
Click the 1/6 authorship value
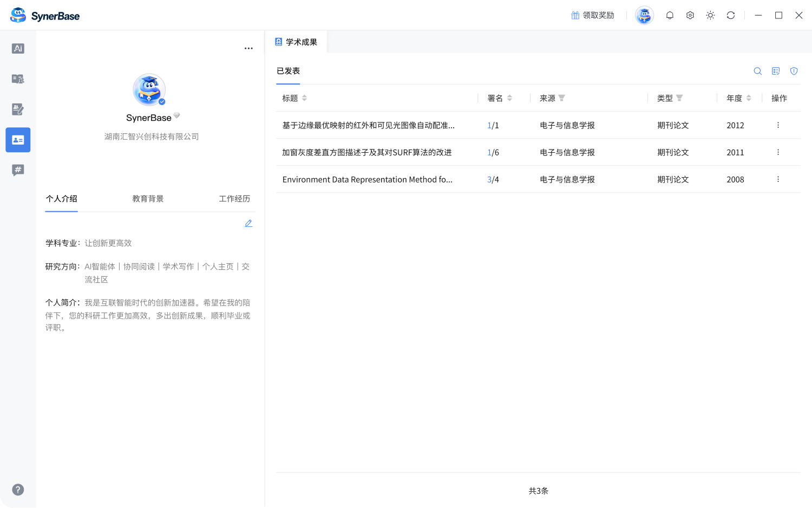pyautogui.click(x=493, y=152)
